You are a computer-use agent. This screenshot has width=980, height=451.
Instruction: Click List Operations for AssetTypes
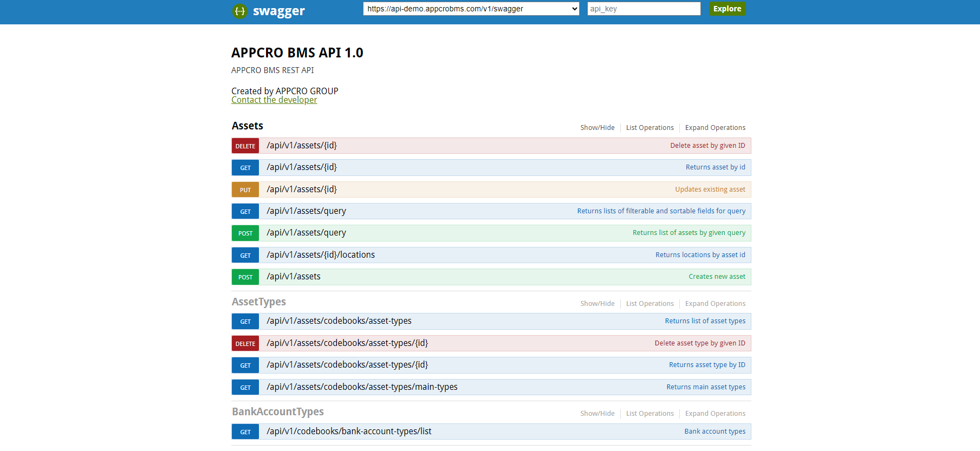(650, 304)
